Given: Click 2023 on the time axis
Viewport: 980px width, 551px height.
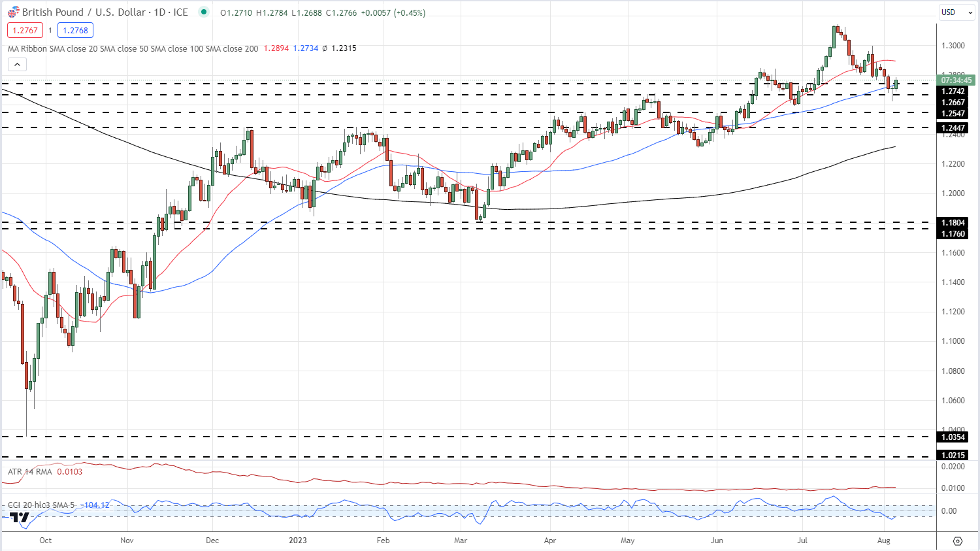Looking at the screenshot, I should point(298,541).
